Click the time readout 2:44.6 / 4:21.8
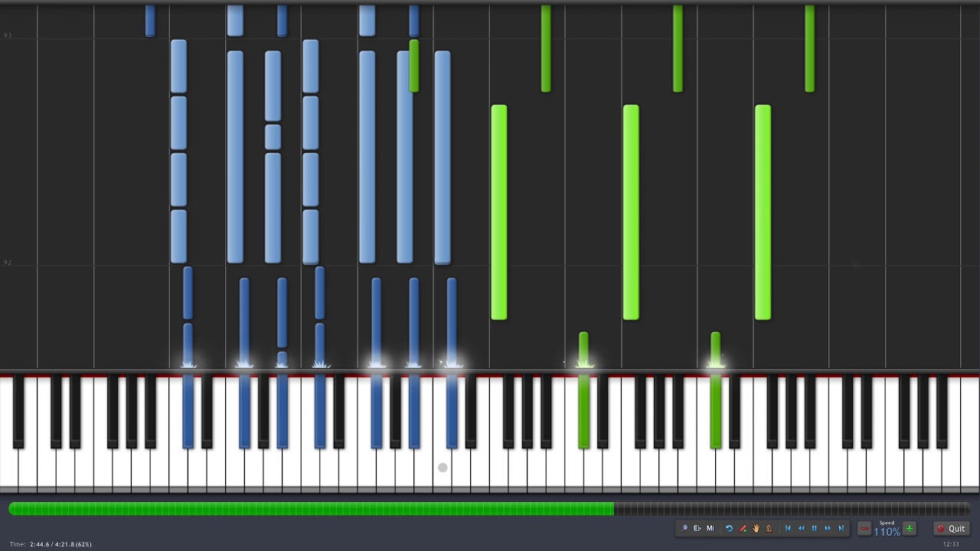Viewport: 980px width, 551px height. point(51,544)
